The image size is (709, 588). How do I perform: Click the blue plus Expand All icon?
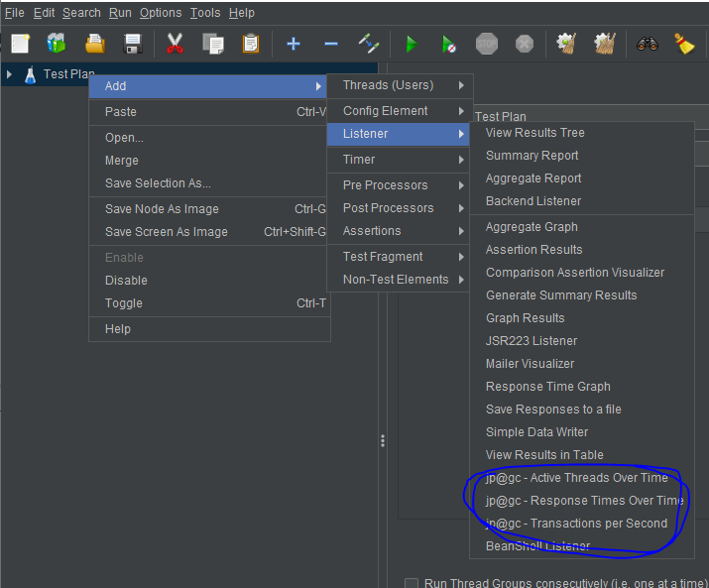(x=294, y=44)
